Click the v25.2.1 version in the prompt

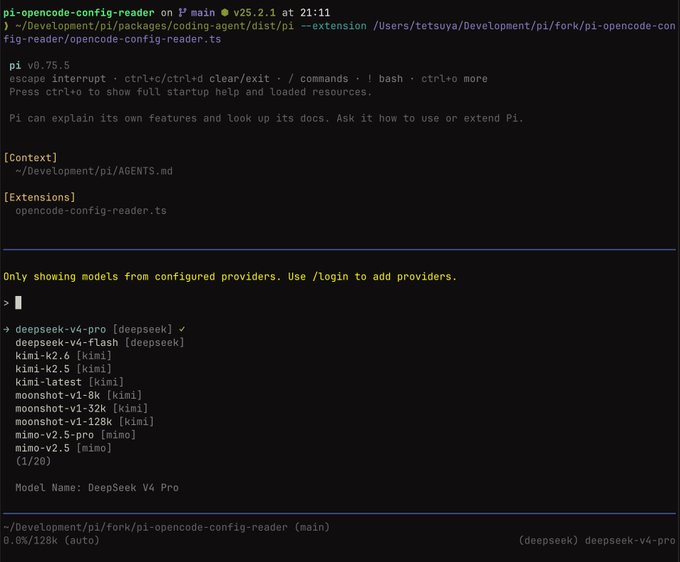tap(254, 13)
